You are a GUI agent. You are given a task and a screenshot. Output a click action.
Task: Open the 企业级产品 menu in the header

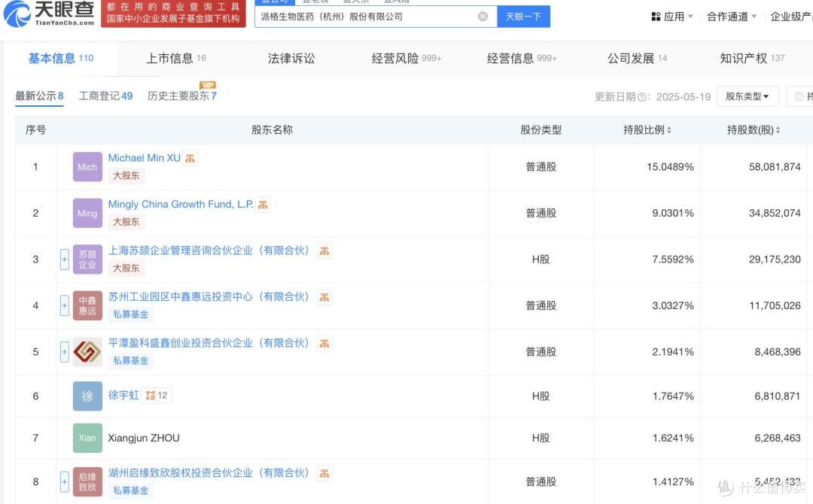point(791,17)
